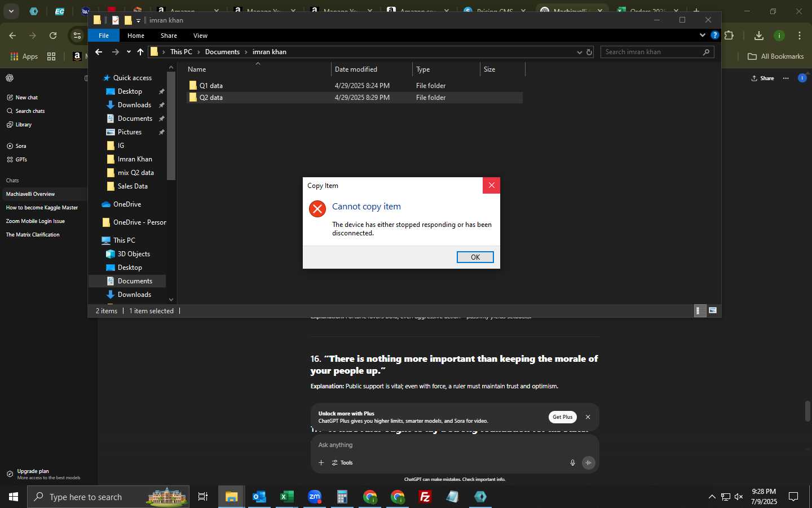
Task: Open Excel from the taskbar
Action: [x=286, y=497]
